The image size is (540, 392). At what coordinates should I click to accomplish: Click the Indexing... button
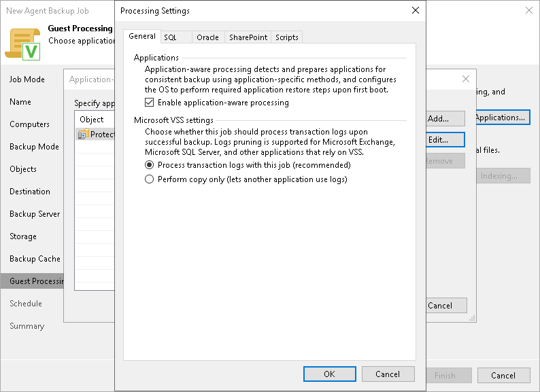pyautogui.click(x=503, y=176)
